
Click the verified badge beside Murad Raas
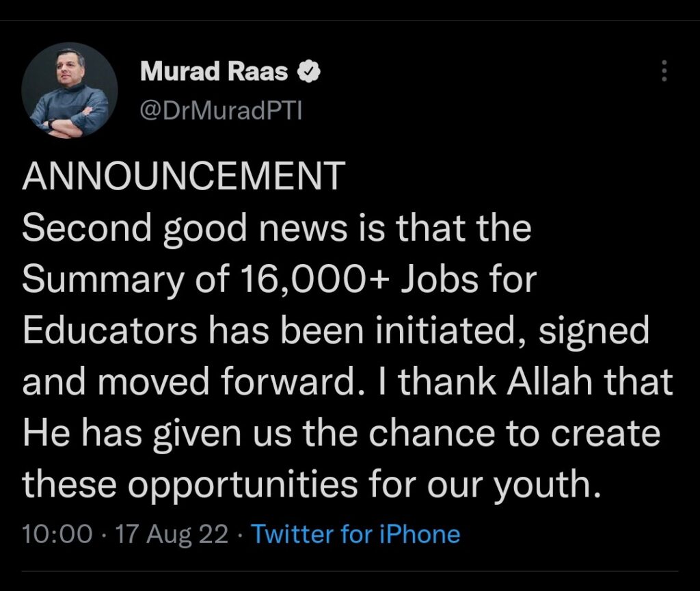[308, 71]
